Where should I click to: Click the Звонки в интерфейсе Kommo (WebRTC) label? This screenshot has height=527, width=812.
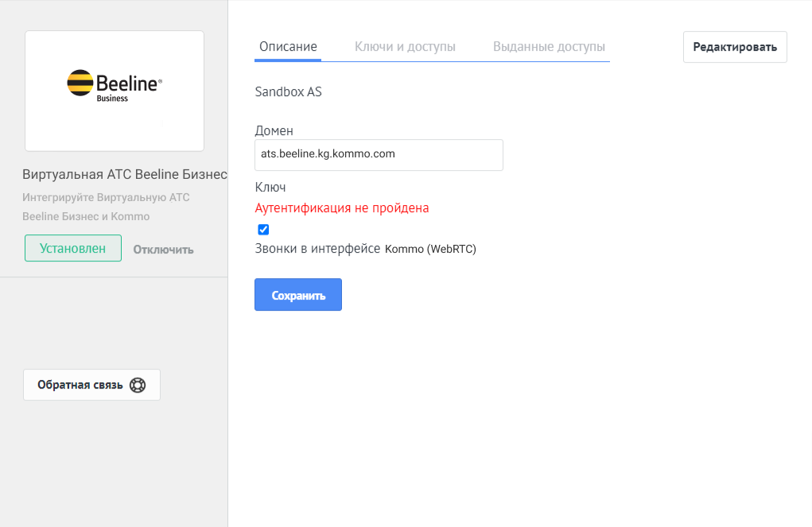pyautogui.click(x=365, y=249)
